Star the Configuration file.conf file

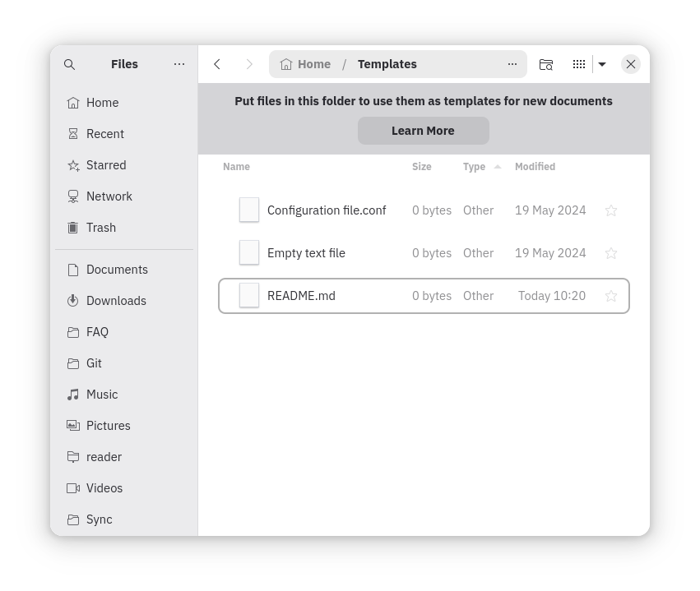pos(610,210)
